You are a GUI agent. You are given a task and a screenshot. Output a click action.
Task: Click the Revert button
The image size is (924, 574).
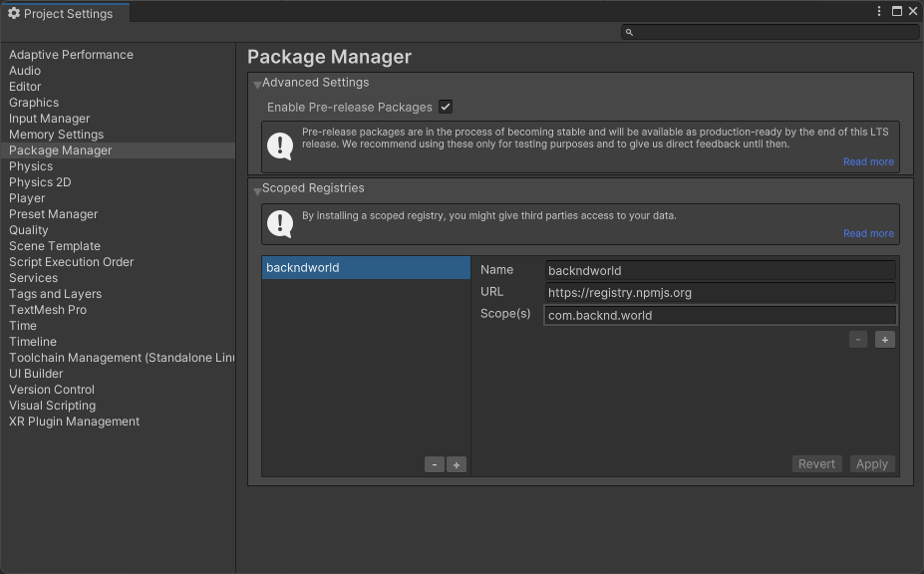pos(816,463)
